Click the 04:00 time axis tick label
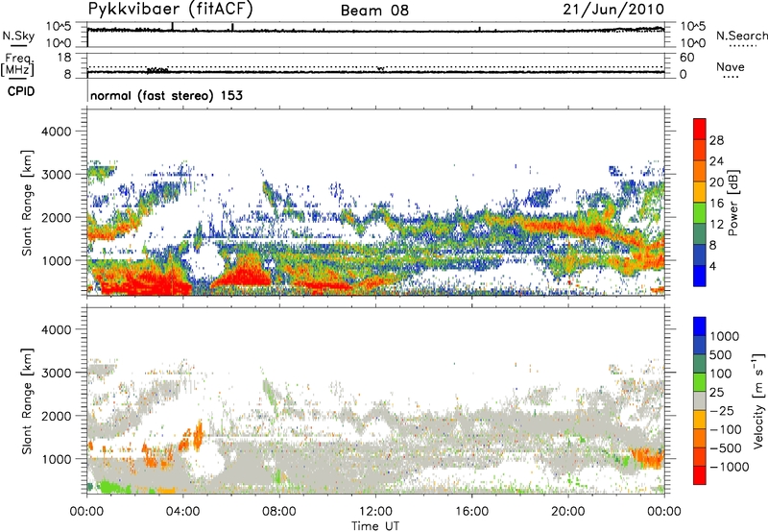 (x=183, y=512)
